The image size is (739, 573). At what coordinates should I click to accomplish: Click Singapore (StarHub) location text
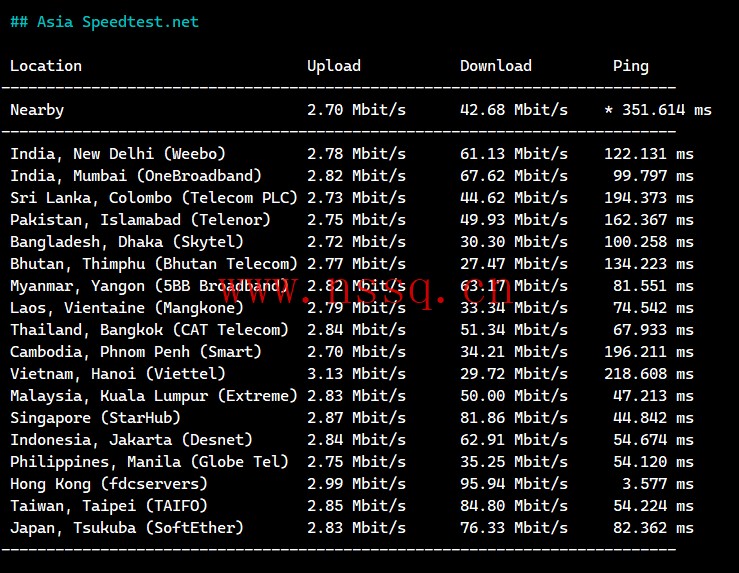point(95,418)
